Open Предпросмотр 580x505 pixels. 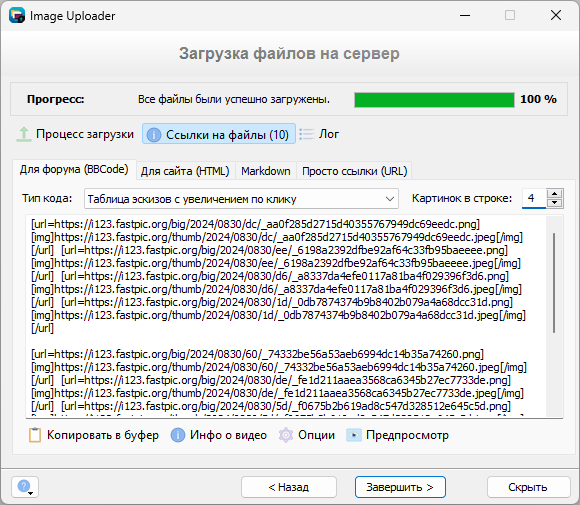[398, 435]
